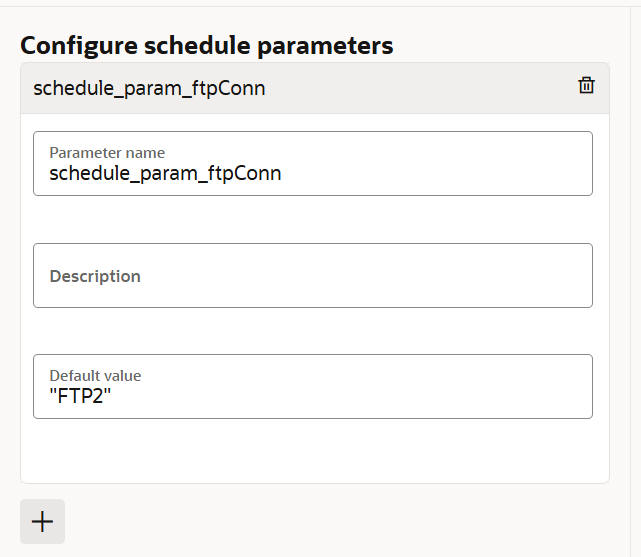Click empty area at right of Description box

(x=450, y=276)
